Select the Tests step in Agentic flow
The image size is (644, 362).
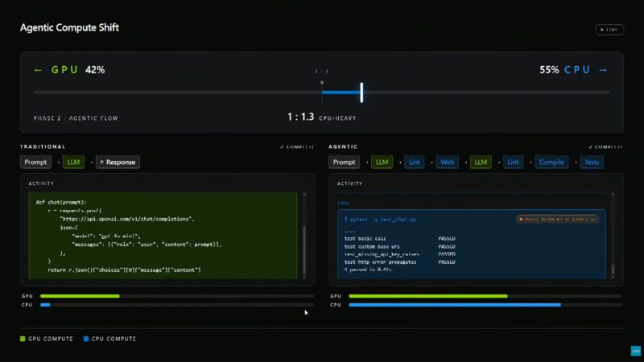[x=592, y=162]
